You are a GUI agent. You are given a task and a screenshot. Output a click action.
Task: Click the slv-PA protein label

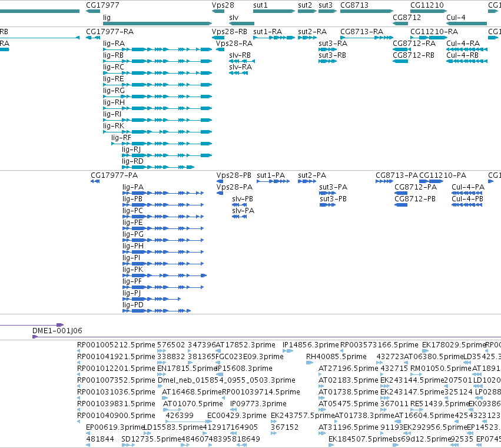tap(243, 211)
